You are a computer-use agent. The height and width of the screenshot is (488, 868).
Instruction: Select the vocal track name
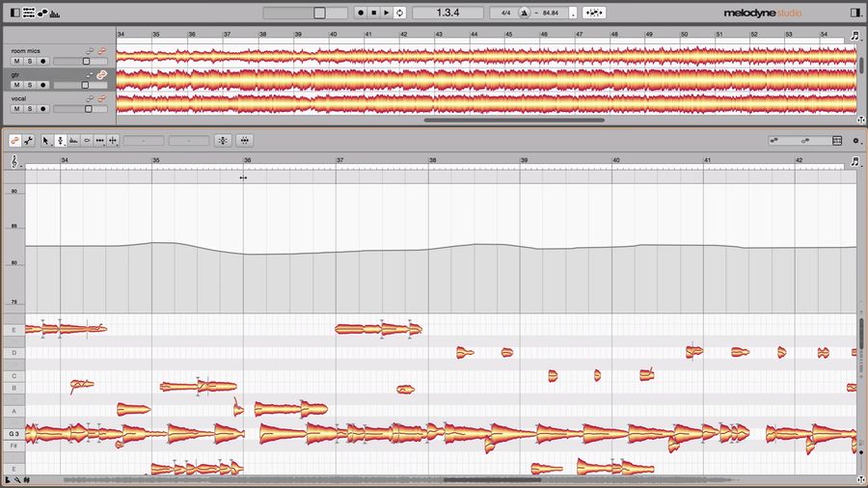[x=18, y=98]
